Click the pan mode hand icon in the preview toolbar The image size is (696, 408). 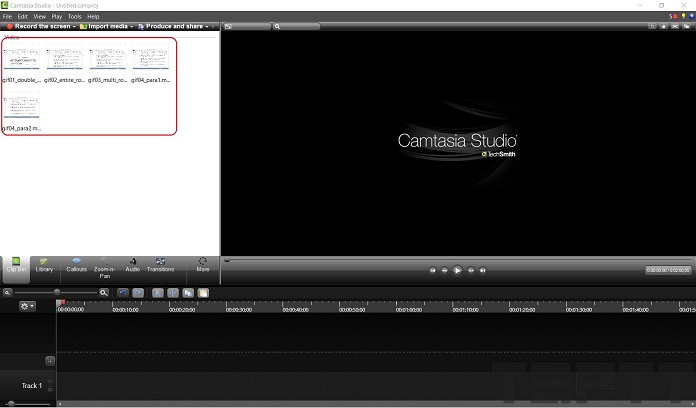tap(664, 26)
